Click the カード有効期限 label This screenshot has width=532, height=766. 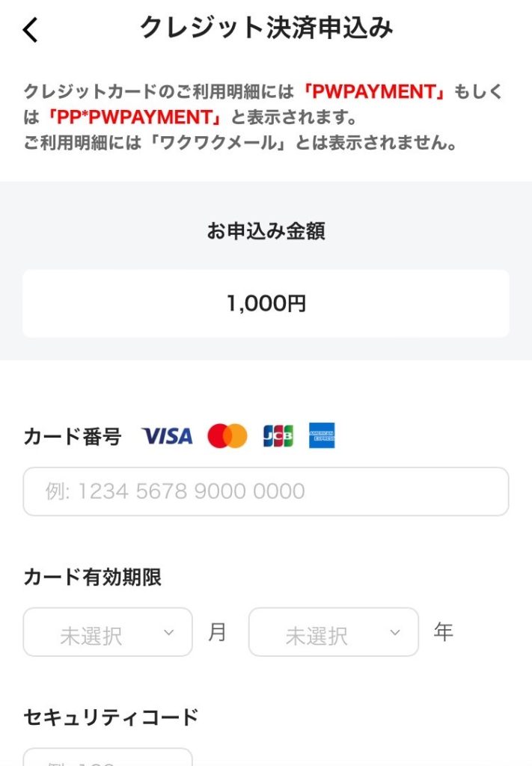pyautogui.click(x=93, y=577)
